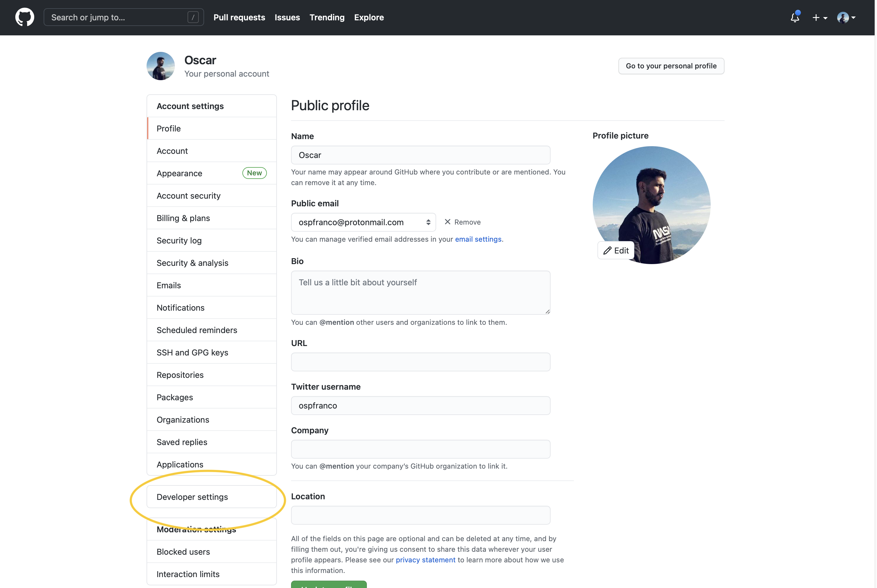Open the privacy statement link

(x=425, y=560)
